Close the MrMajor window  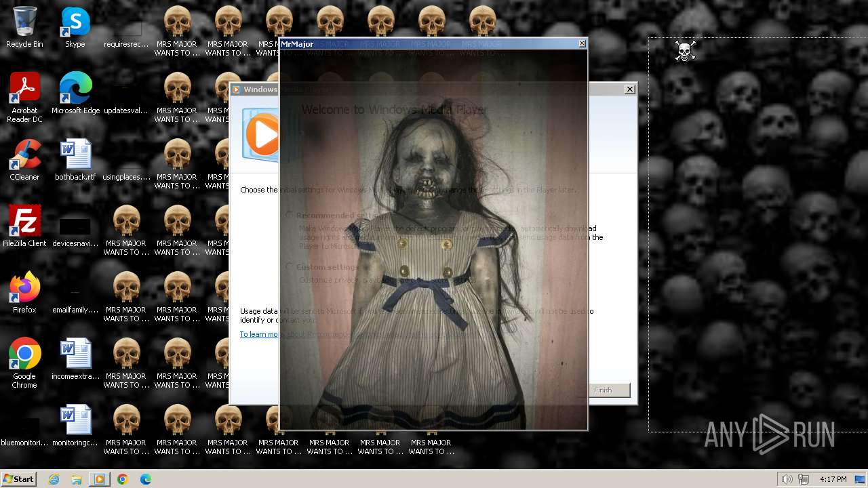pos(582,43)
